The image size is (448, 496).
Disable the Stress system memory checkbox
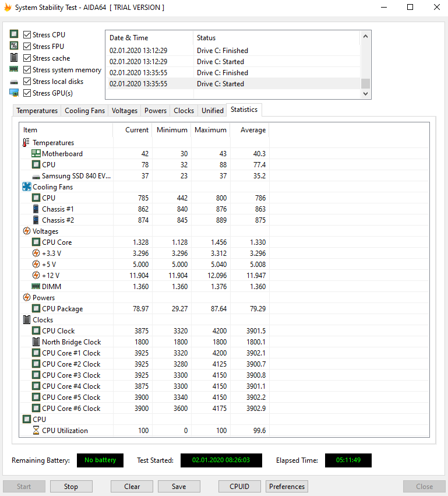pyautogui.click(x=27, y=69)
